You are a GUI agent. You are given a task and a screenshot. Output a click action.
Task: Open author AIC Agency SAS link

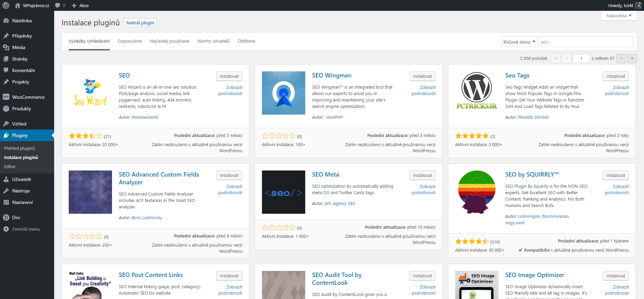pos(340,204)
